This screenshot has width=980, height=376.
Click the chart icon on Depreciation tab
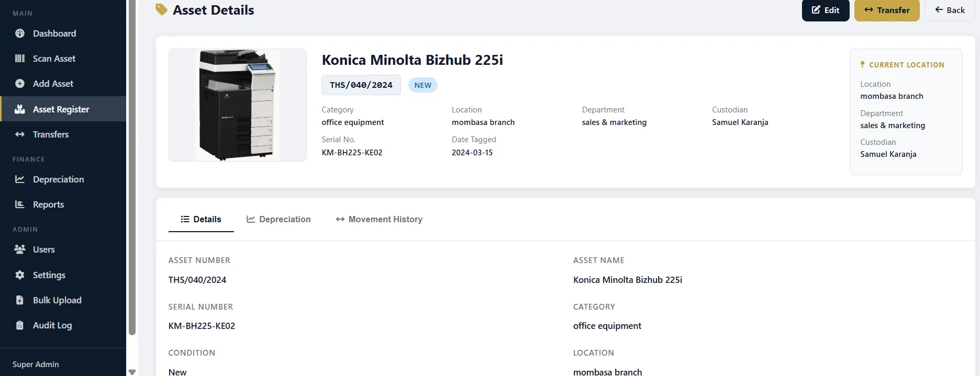point(251,219)
